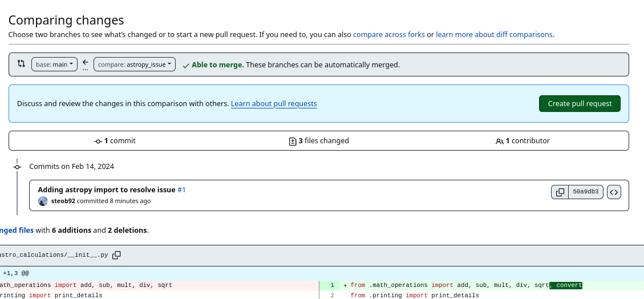Open the 50a9db3 commit hash
This screenshot has height=299, width=644.
click(x=585, y=192)
